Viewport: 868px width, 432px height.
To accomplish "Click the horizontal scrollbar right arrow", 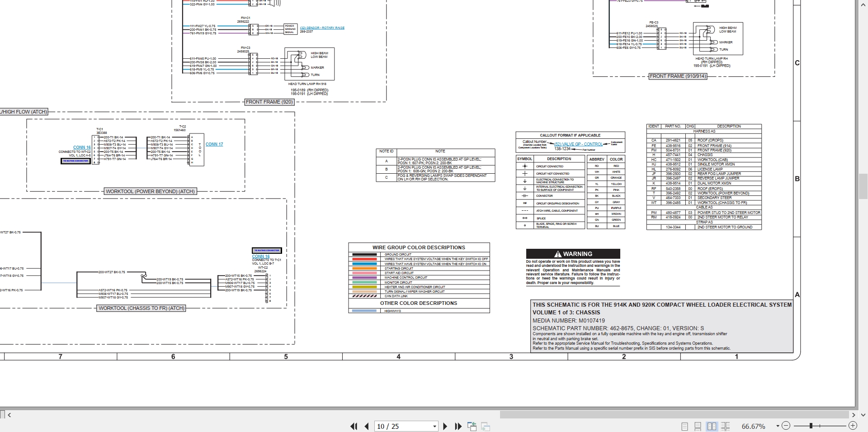I will tap(854, 414).
